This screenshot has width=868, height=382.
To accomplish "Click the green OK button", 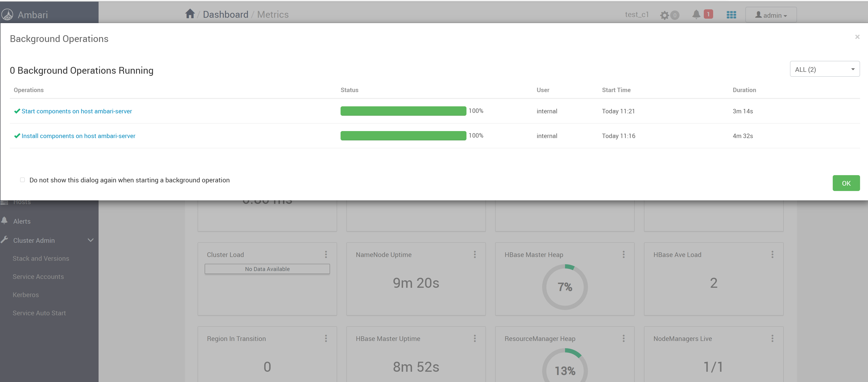I will click(x=846, y=183).
